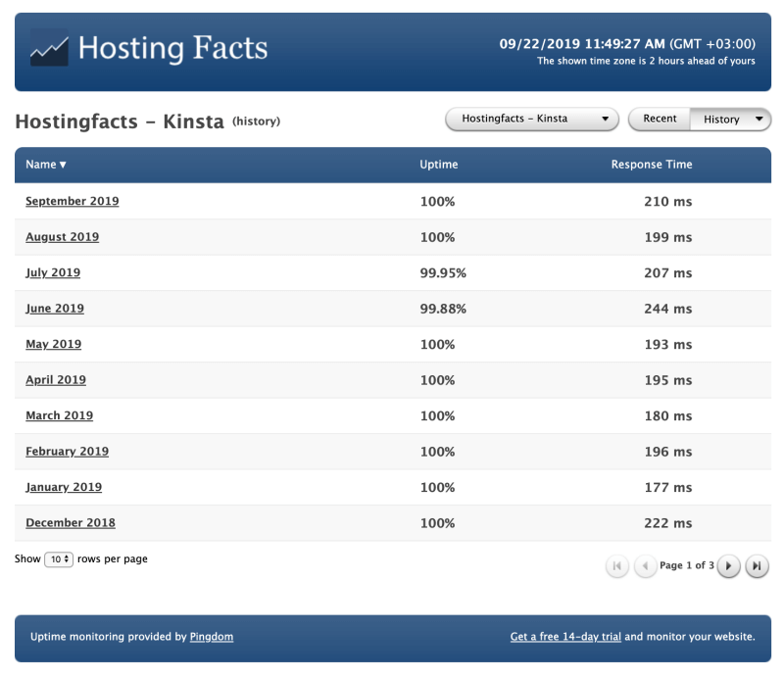
Task: Follow the Pingdom link in footer
Action: coord(212,637)
